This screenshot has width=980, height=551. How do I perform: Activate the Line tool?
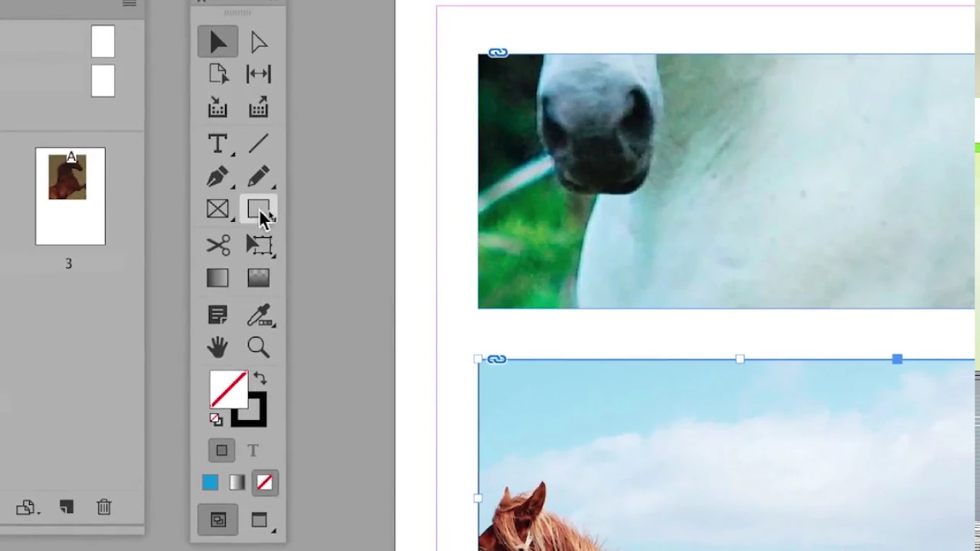[258, 143]
